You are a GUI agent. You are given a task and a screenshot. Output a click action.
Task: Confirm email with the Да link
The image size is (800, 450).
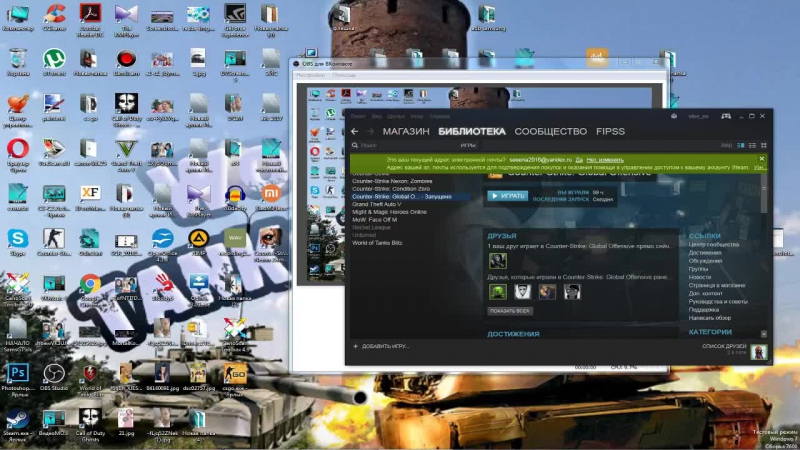(x=579, y=160)
